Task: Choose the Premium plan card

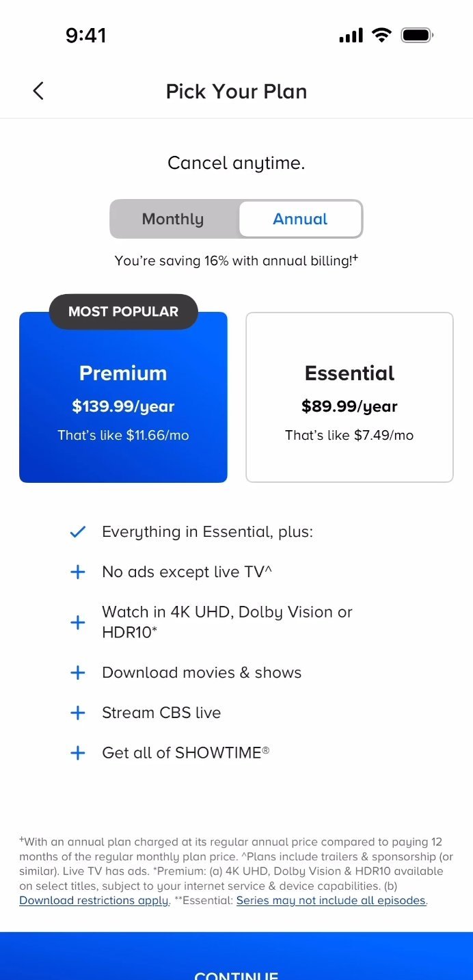Action: tap(123, 403)
